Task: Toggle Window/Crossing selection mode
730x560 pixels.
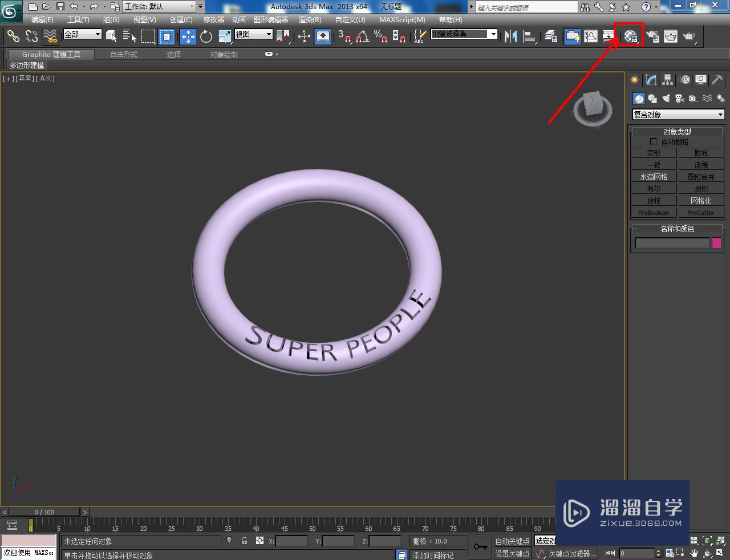Action: [x=166, y=36]
